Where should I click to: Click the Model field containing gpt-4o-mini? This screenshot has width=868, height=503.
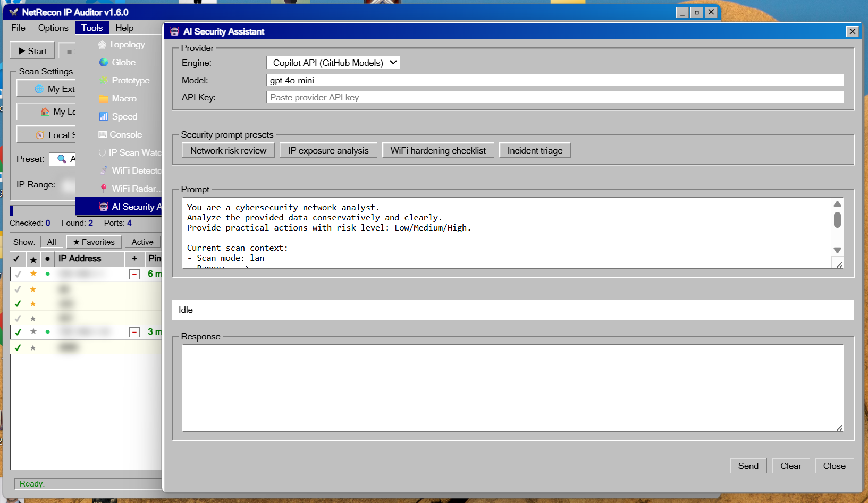[555, 80]
